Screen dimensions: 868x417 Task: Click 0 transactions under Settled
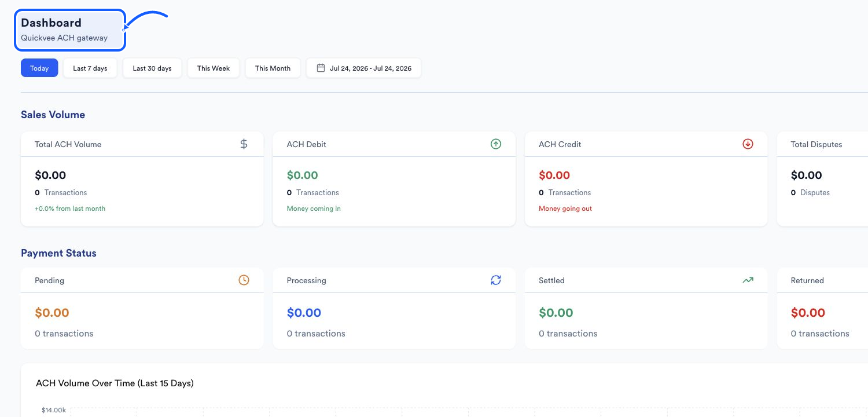coord(568,334)
